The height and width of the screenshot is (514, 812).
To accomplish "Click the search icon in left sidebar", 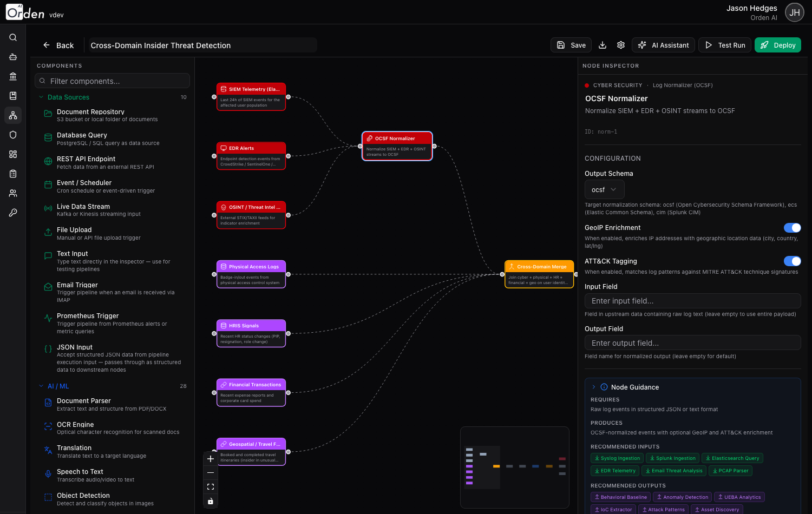I will point(13,37).
